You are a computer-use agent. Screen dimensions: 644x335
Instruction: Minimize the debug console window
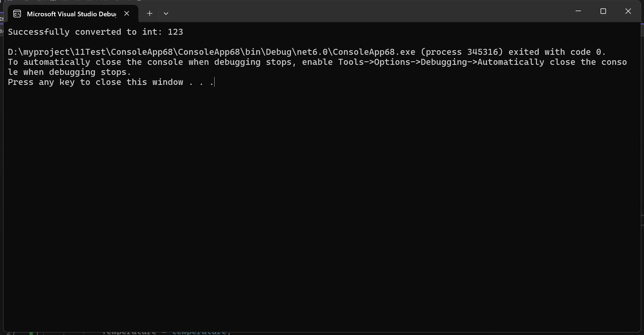point(578,11)
